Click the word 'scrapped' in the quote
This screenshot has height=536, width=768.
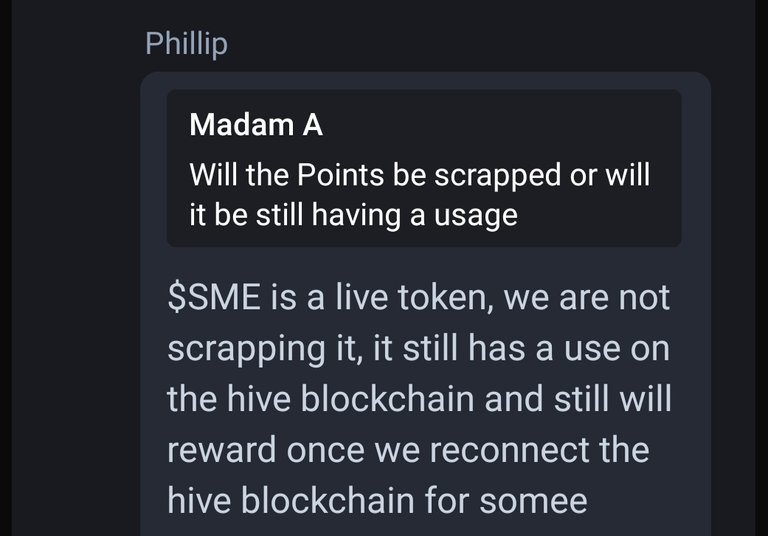pyautogui.click(x=498, y=176)
